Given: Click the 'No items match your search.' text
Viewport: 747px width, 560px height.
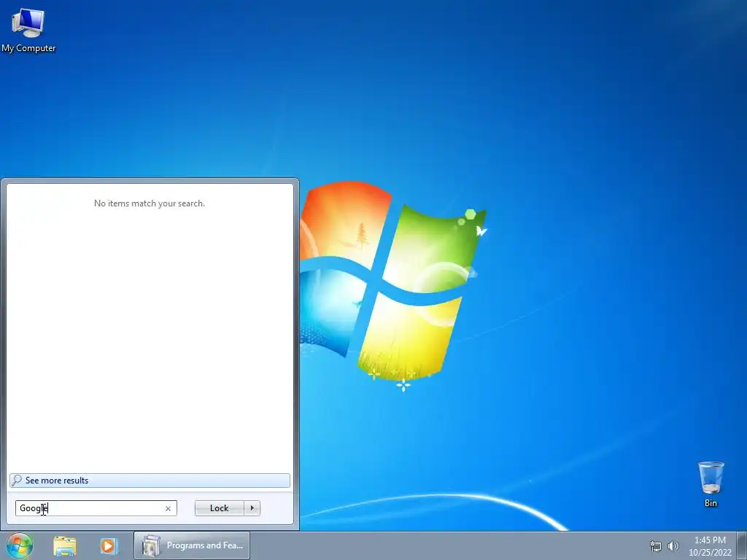Looking at the screenshot, I should click(x=150, y=203).
